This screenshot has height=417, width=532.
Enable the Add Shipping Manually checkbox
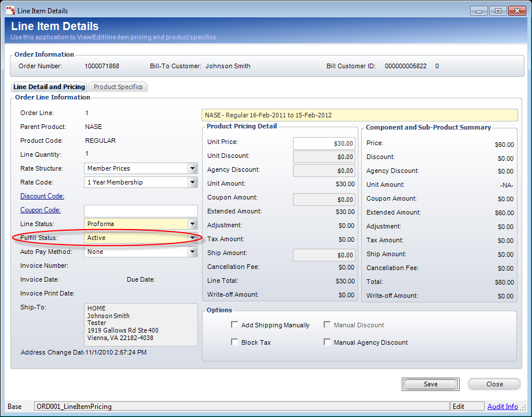click(x=234, y=325)
